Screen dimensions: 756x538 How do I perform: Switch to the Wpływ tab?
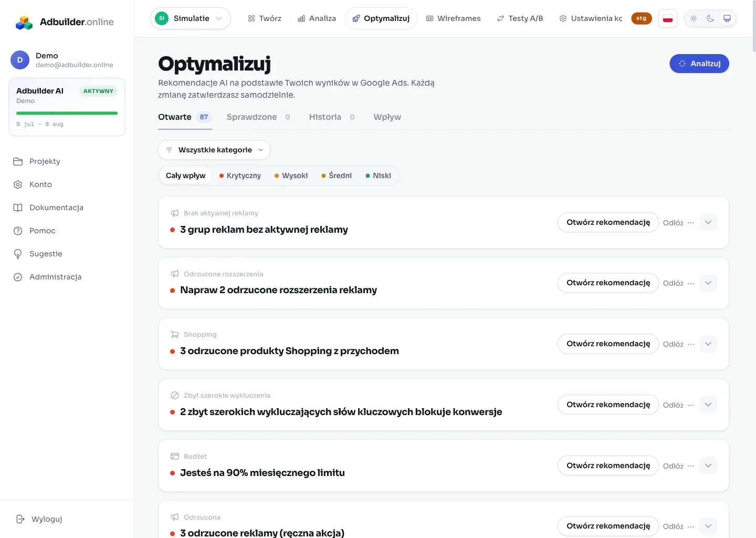[387, 117]
